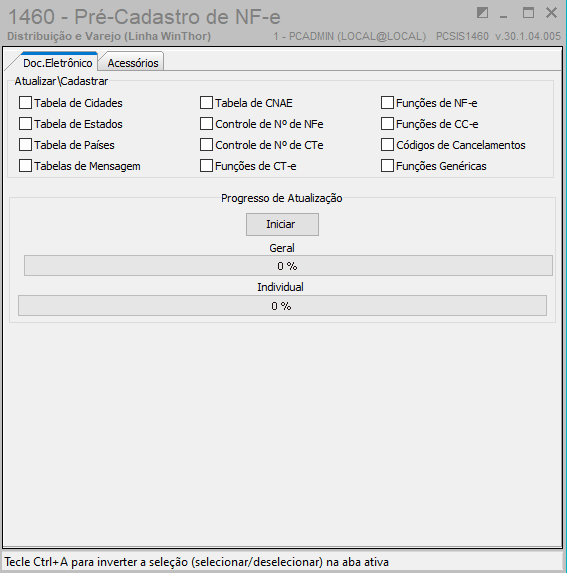Check Controle de Nº de CTe

[206, 145]
